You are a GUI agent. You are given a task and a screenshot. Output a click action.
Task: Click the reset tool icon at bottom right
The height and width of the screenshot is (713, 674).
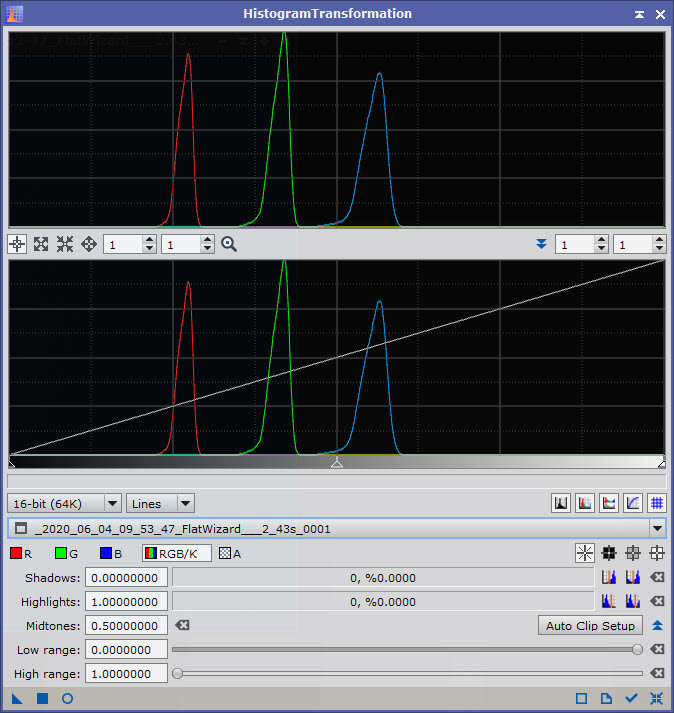(x=656, y=698)
